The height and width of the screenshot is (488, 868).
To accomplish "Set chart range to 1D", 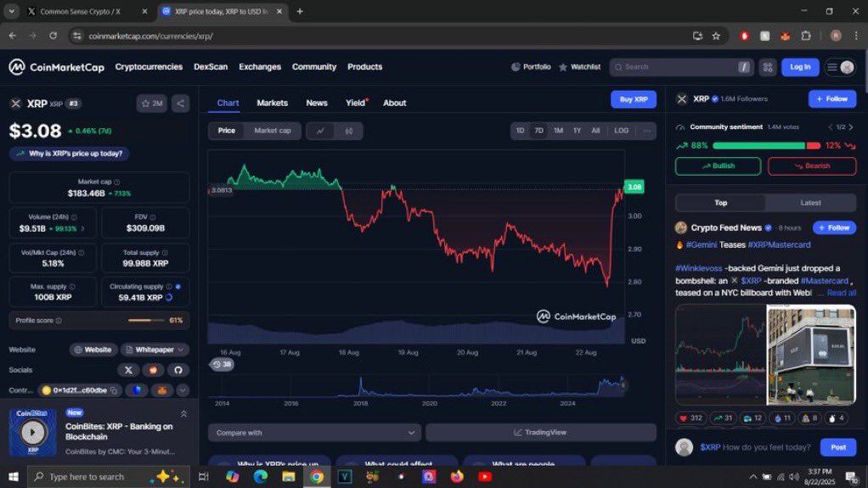I will point(520,132).
